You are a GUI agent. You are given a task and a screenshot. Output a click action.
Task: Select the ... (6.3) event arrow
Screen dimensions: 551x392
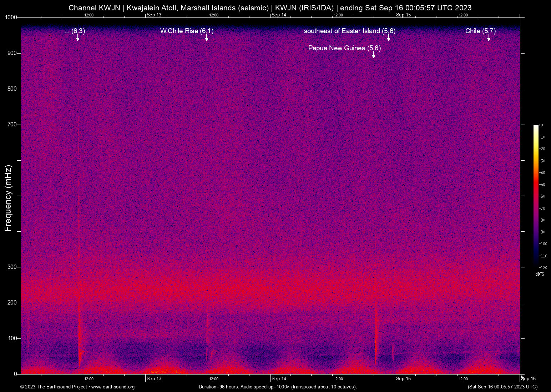[x=78, y=38]
